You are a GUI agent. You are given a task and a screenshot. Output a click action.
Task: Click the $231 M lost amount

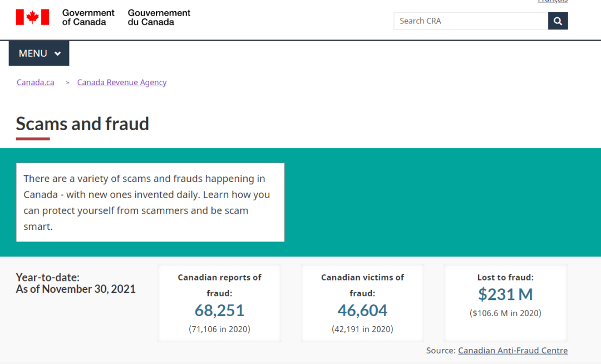pyautogui.click(x=505, y=294)
